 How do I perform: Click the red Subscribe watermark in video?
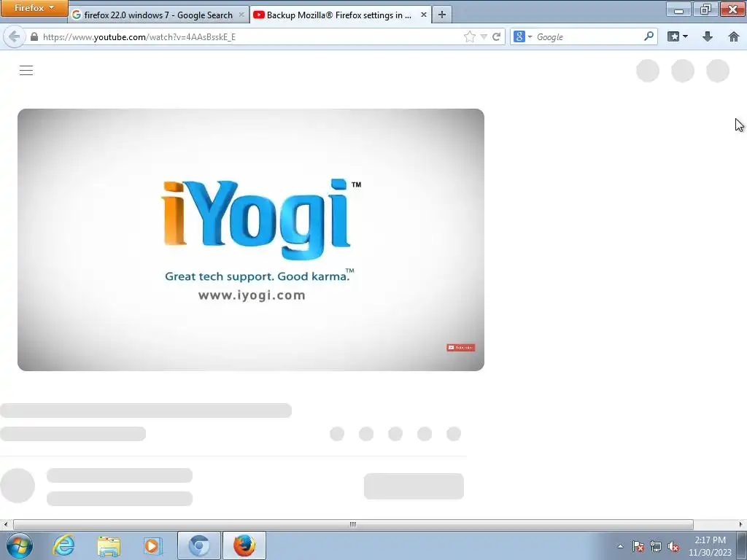(x=461, y=348)
